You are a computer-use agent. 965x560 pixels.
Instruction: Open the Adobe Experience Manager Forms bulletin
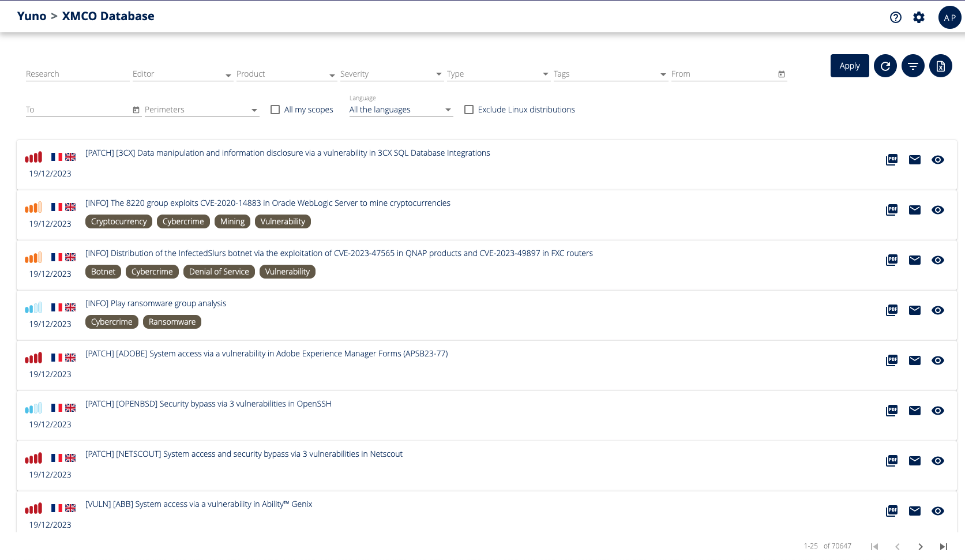[x=266, y=354]
